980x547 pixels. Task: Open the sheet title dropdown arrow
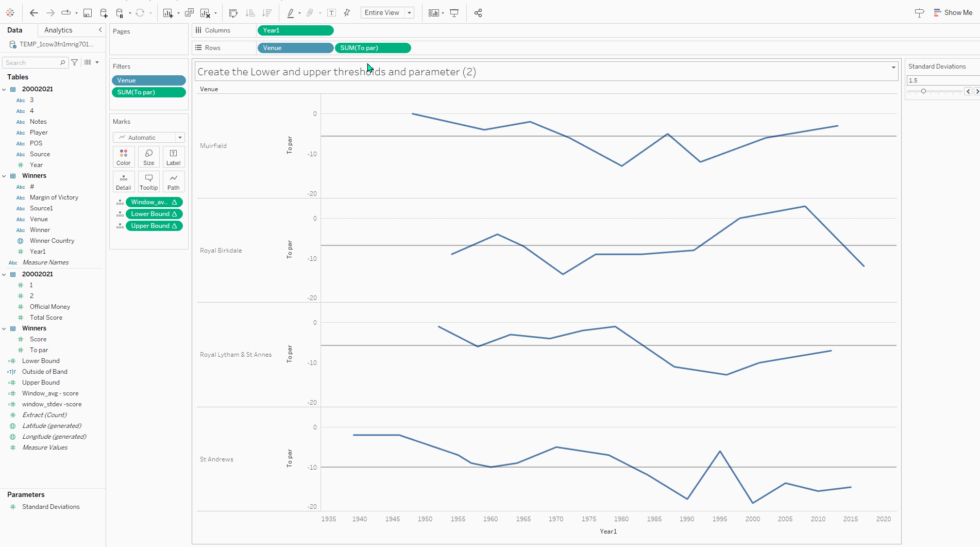pyautogui.click(x=893, y=68)
